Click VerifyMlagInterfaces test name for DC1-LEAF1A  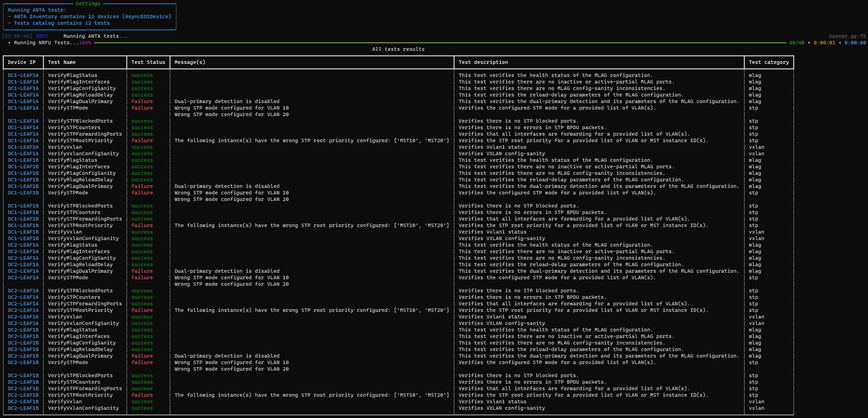click(x=79, y=82)
